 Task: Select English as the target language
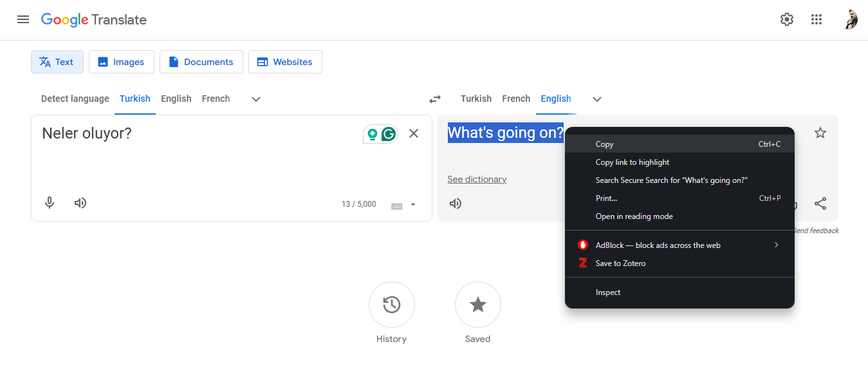[x=556, y=99]
